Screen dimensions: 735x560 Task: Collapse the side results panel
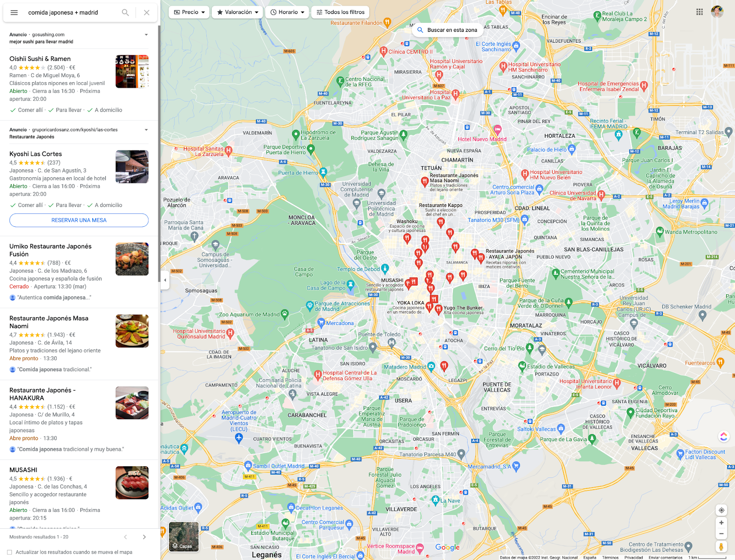pyautogui.click(x=165, y=280)
